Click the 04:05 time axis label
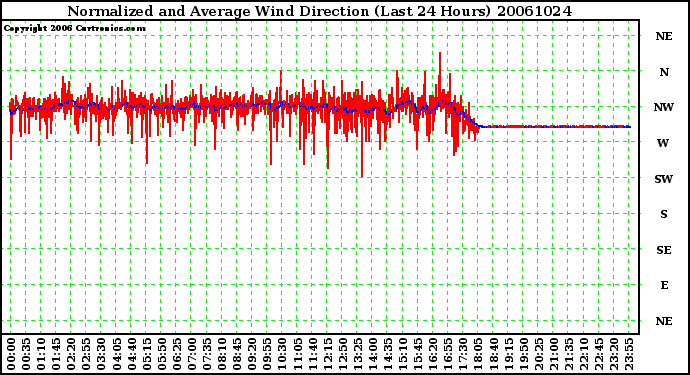The height and width of the screenshot is (375, 690). pyautogui.click(x=117, y=354)
